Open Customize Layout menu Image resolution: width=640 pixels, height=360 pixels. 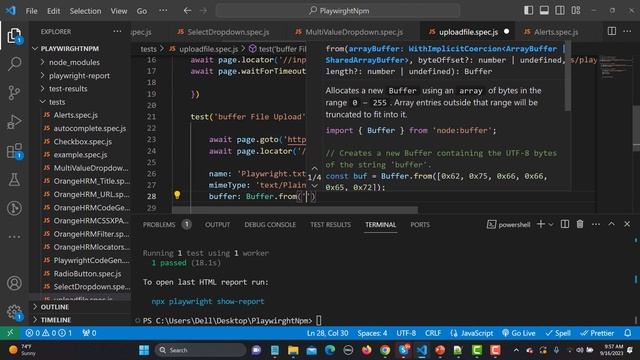tap(576, 11)
